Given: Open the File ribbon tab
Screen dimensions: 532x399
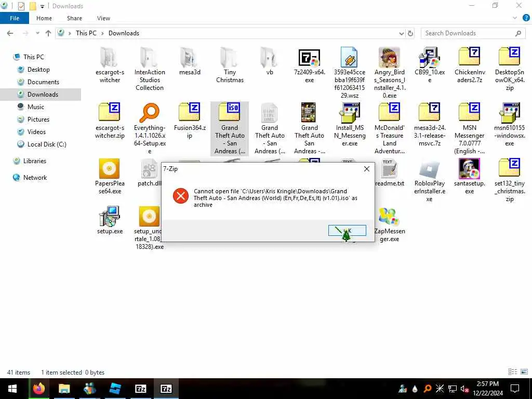Looking at the screenshot, I should (x=15, y=18).
